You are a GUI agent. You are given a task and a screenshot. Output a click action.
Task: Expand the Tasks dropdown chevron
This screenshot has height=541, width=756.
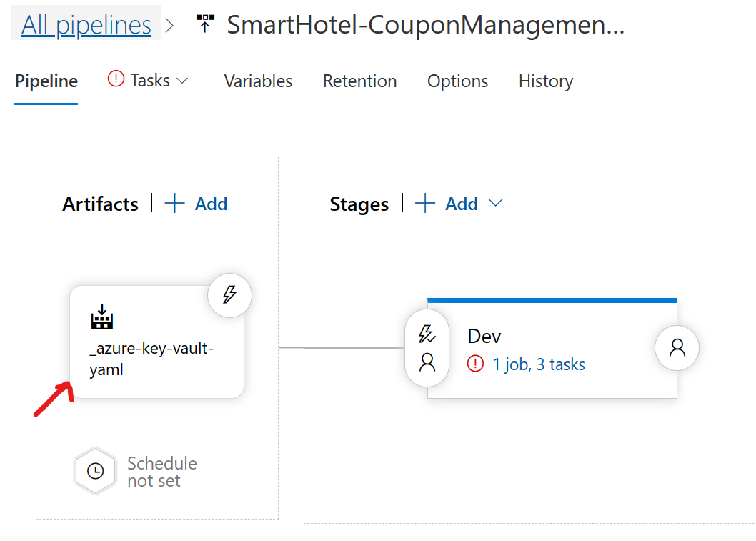[x=182, y=81]
